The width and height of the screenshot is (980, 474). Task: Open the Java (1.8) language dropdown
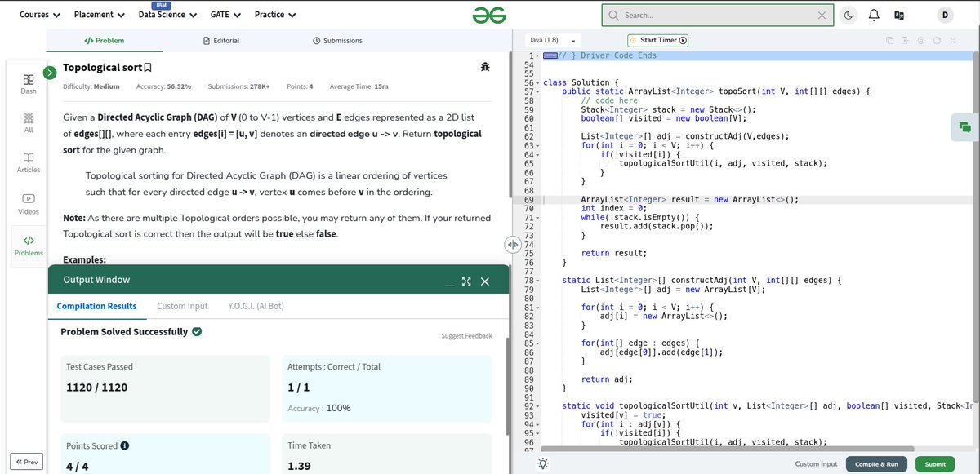click(x=553, y=40)
